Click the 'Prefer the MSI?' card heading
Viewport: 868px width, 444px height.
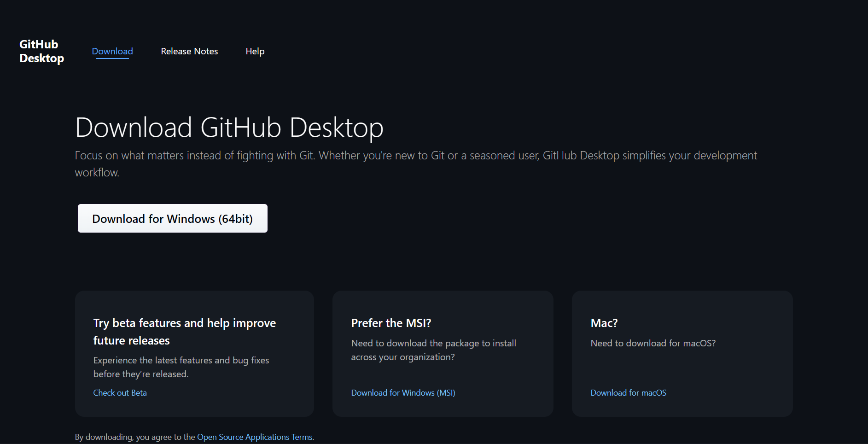click(x=391, y=323)
